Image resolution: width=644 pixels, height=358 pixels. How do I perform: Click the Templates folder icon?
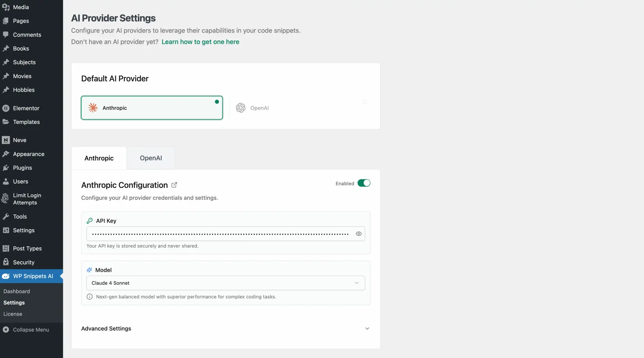click(6, 122)
